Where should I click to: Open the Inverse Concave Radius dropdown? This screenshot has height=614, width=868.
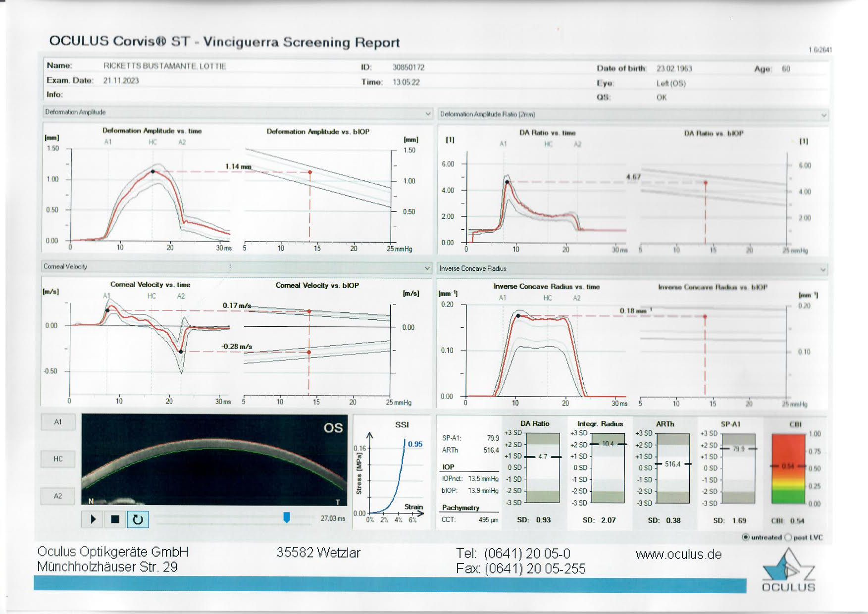632,269
